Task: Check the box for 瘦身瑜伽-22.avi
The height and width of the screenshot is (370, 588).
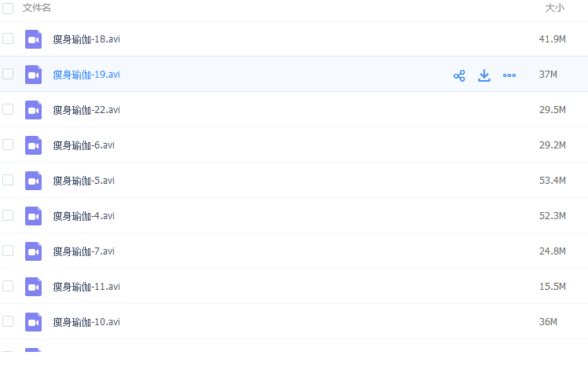Action: 8,109
